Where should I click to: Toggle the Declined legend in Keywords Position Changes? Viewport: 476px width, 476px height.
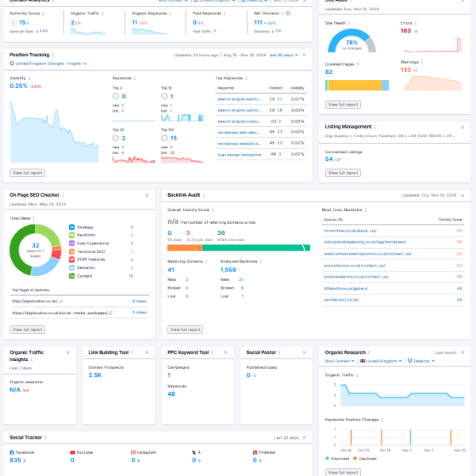click(365, 459)
